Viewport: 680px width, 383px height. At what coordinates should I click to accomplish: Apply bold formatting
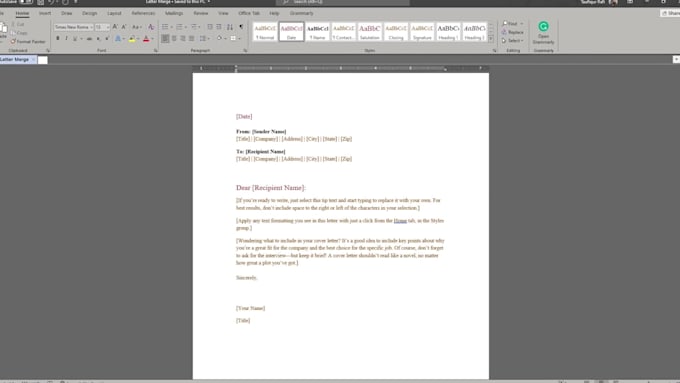click(x=58, y=39)
